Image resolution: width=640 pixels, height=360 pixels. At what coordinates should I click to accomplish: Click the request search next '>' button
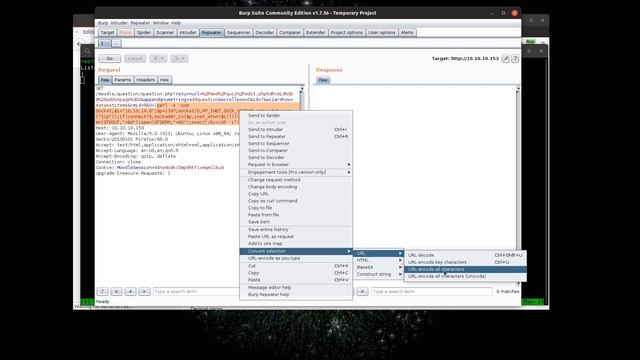[x=144, y=291]
